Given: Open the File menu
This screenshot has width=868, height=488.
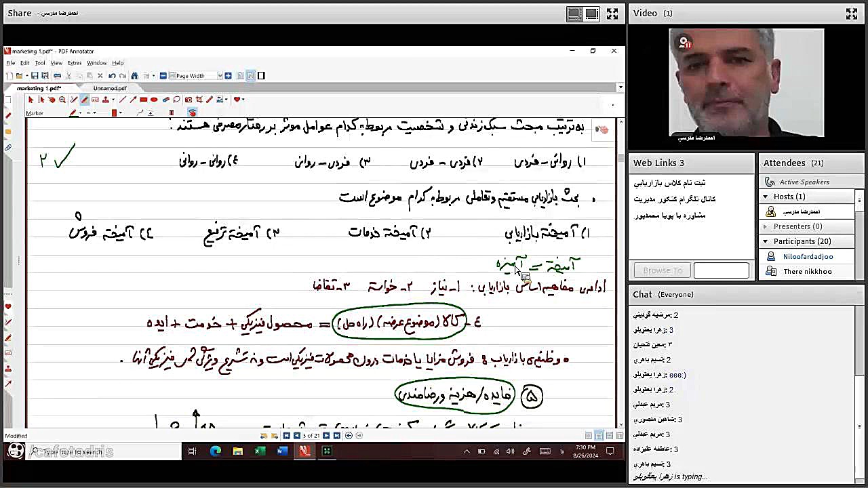Looking at the screenshot, I should pyautogui.click(x=11, y=63).
